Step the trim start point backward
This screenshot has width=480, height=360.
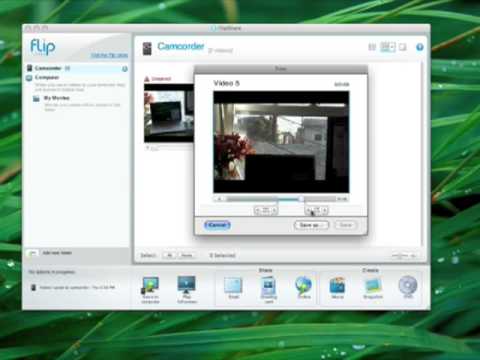[x=257, y=210]
